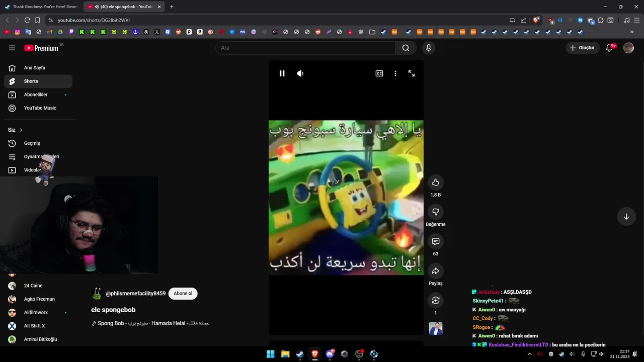Viewport: 644px width, 362px height.
Task: Open the sound thumbnail beneath remix button
Action: (436, 329)
